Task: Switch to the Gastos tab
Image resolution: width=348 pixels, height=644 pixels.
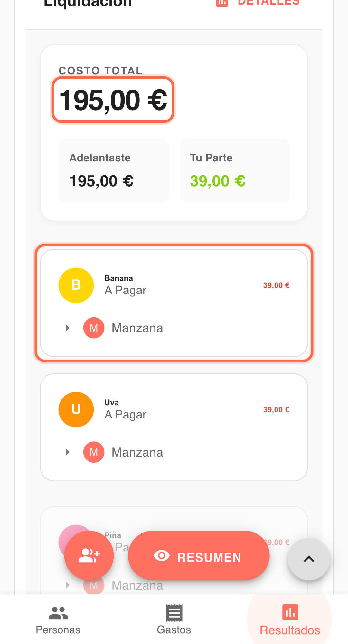Action: [x=174, y=620]
